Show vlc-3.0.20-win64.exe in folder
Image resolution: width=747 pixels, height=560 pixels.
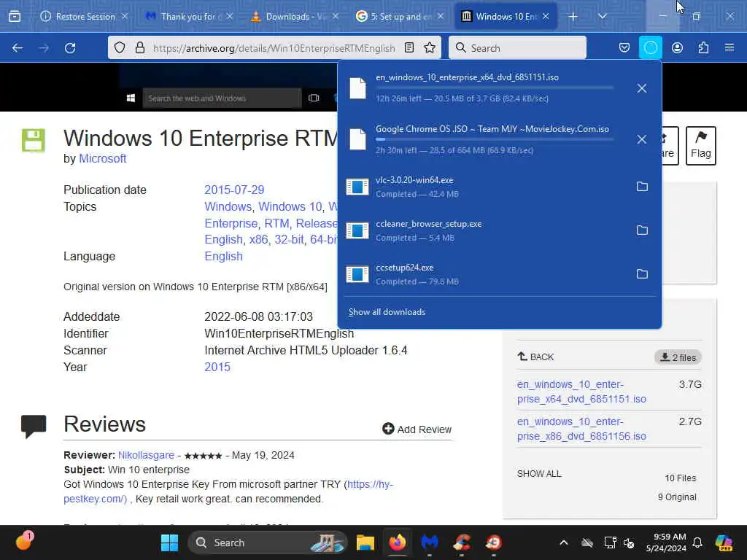[x=642, y=187]
